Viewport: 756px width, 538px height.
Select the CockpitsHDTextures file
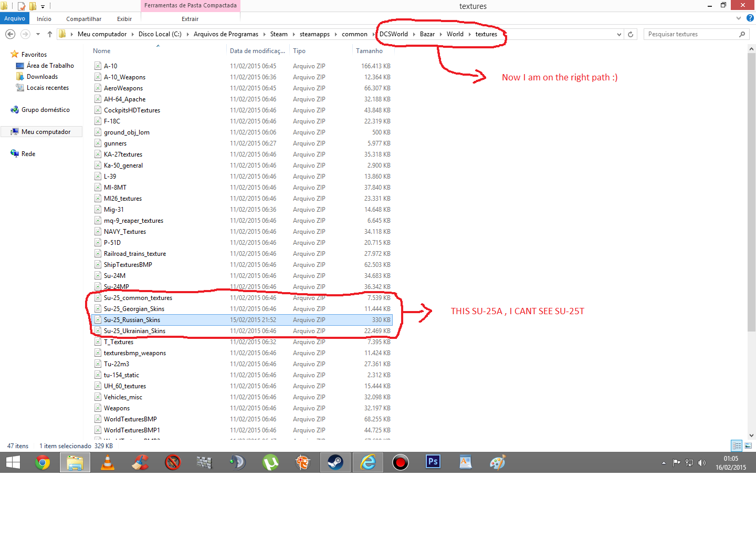click(132, 110)
